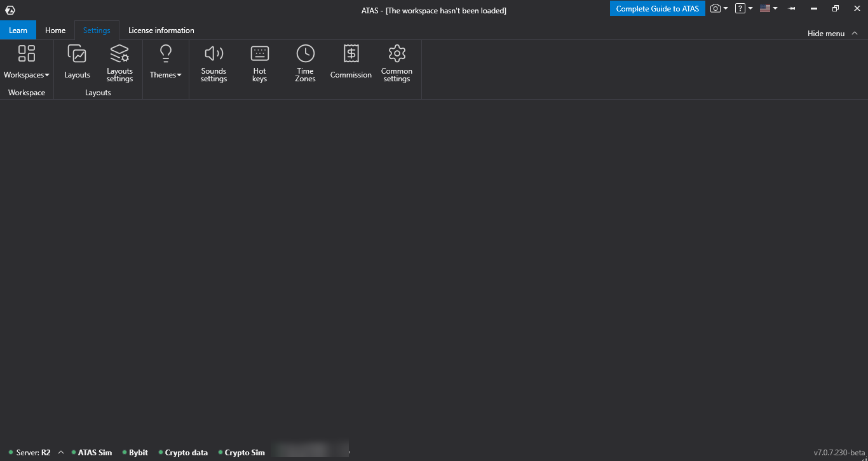Click Hide menu
868x461 pixels.
point(826,34)
